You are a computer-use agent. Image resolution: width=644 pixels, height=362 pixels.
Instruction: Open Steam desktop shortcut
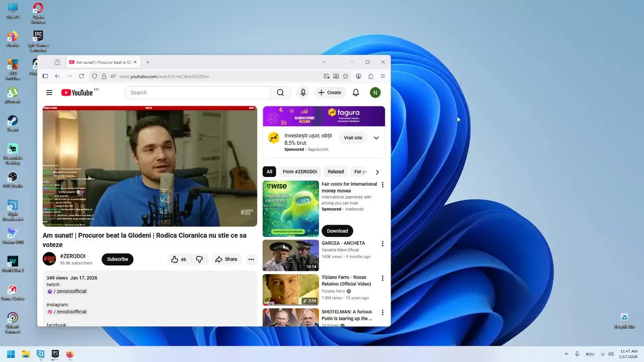click(x=13, y=123)
